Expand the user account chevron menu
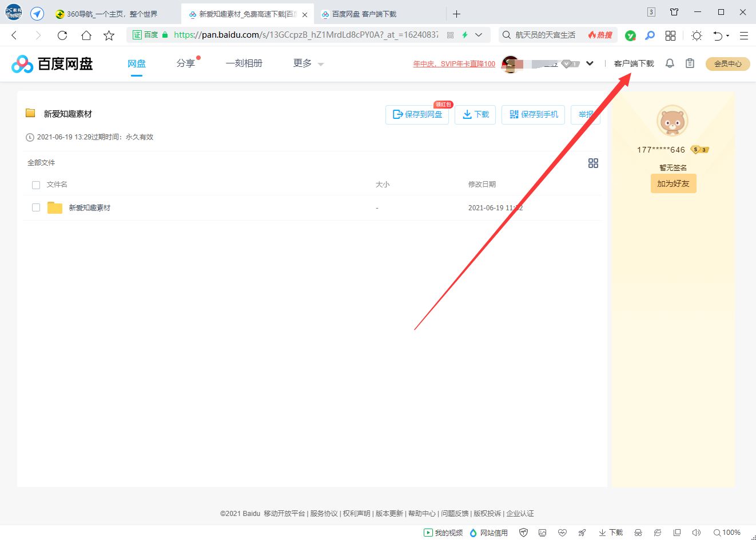Viewport: 756px width, 540px height. [590, 63]
